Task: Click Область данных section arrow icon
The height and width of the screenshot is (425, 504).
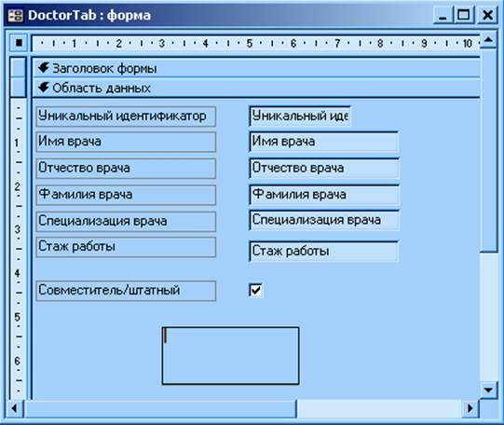Action: 44,87
